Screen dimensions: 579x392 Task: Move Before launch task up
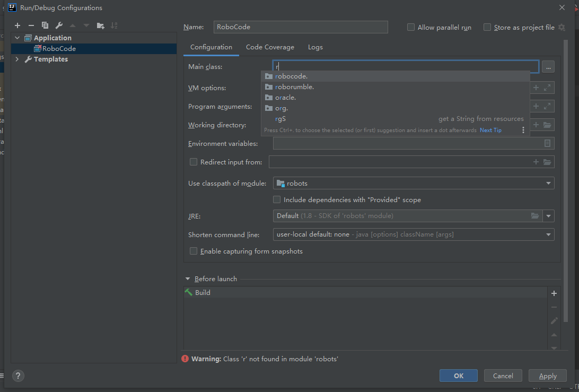pos(554,335)
